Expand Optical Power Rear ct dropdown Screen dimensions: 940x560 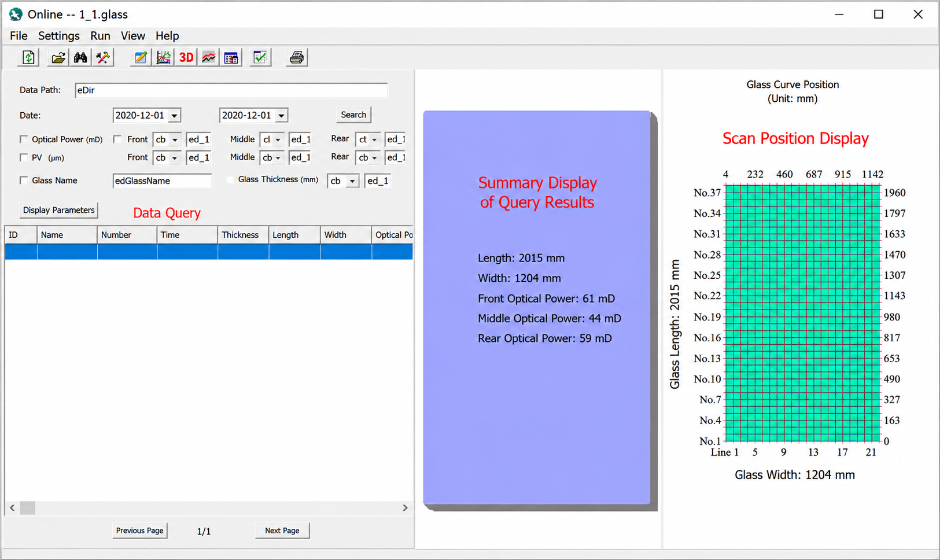(x=374, y=139)
